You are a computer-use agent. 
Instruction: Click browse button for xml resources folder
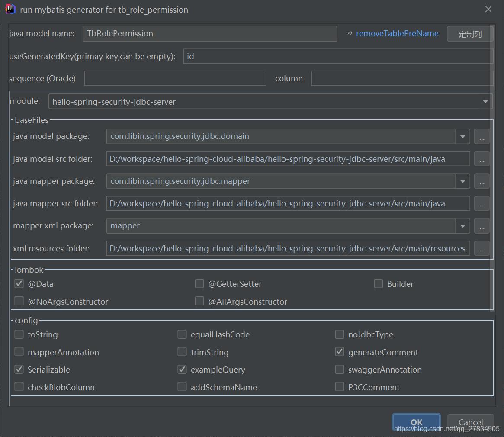[x=482, y=248]
